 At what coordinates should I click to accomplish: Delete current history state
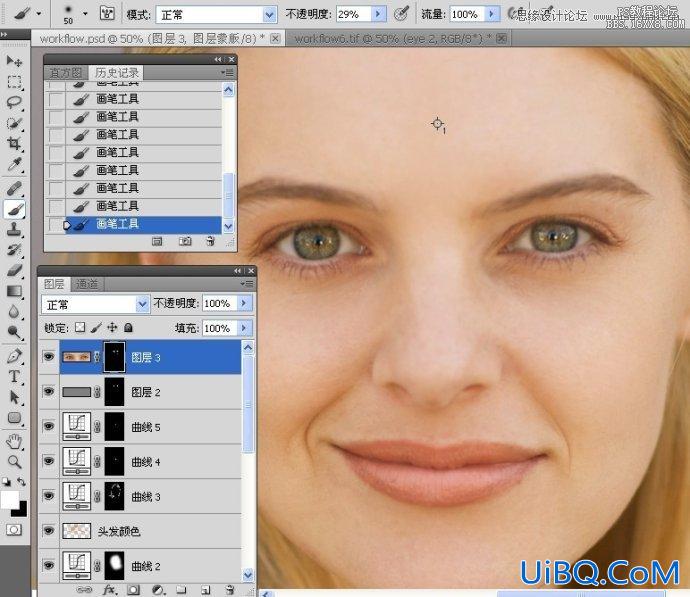point(210,241)
